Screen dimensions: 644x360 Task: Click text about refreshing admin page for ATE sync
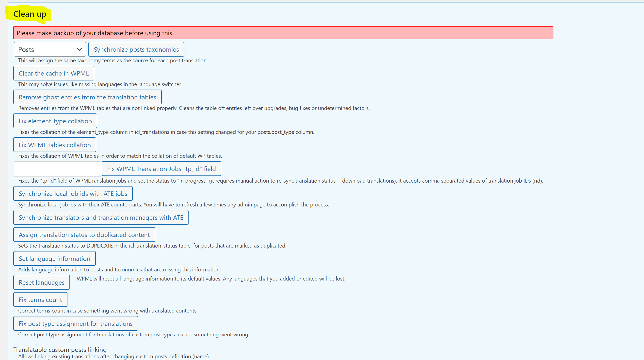(174, 205)
